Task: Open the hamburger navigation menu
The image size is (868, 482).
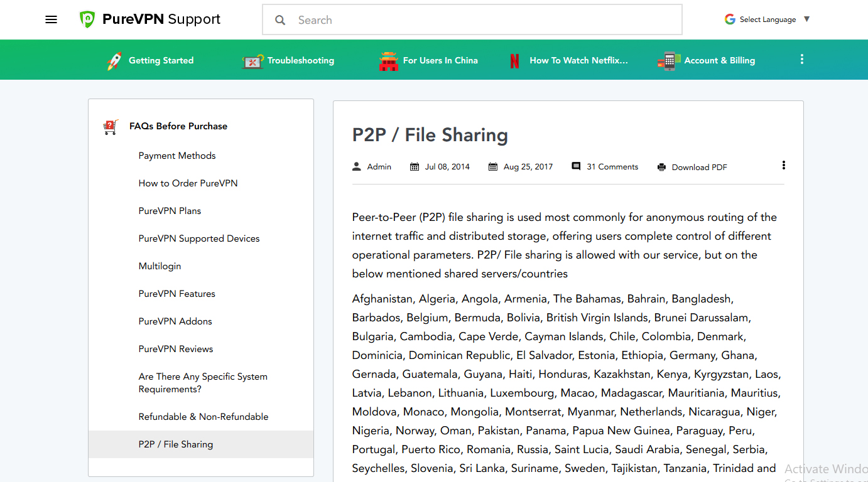Action: (52, 19)
